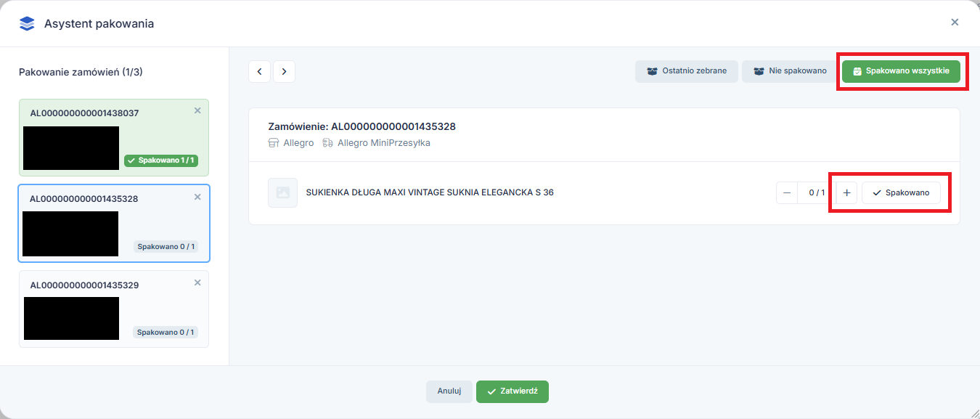Click the product image placeholder thumbnail

click(282, 192)
